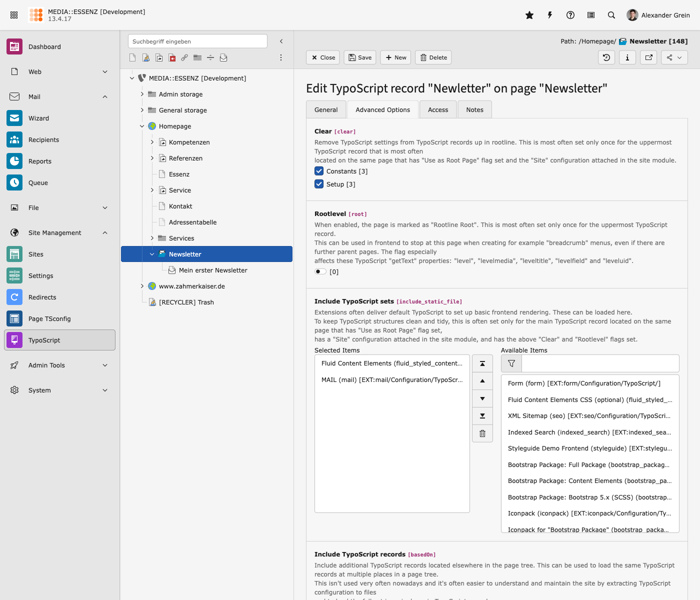
Task: Select the RECYCLER Trash page
Action: tap(186, 302)
